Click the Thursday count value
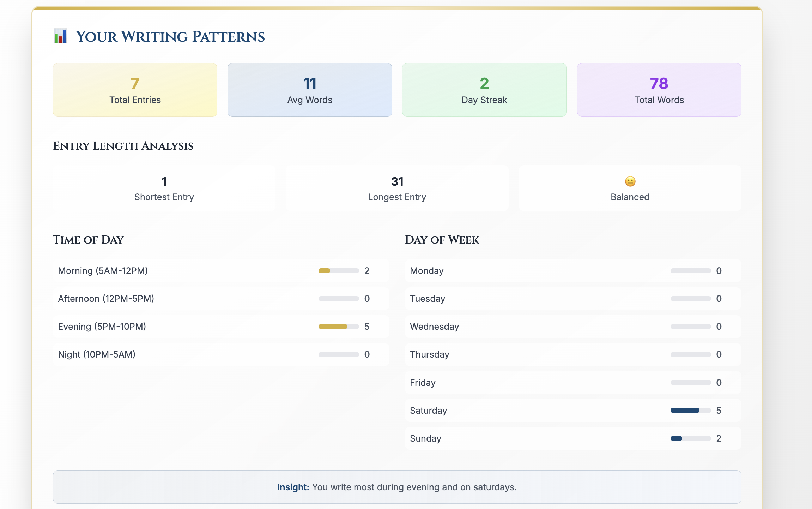This screenshot has height=509, width=812. coord(719,354)
